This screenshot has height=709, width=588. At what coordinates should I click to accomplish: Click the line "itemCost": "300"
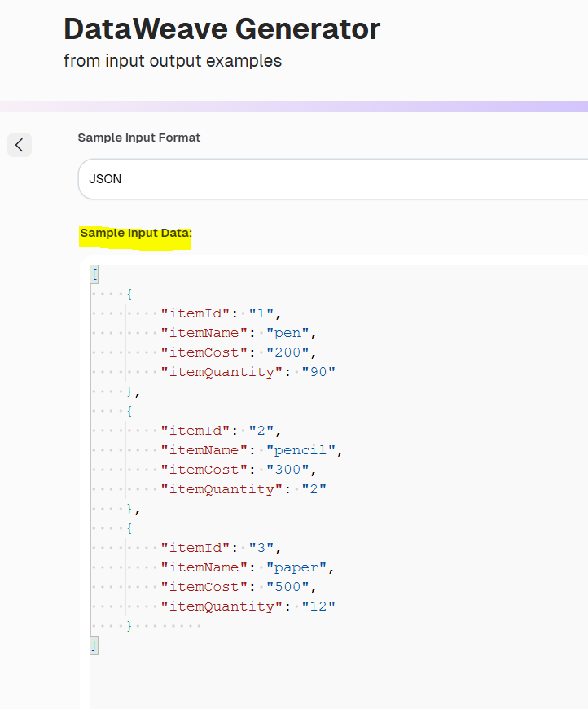click(239, 470)
